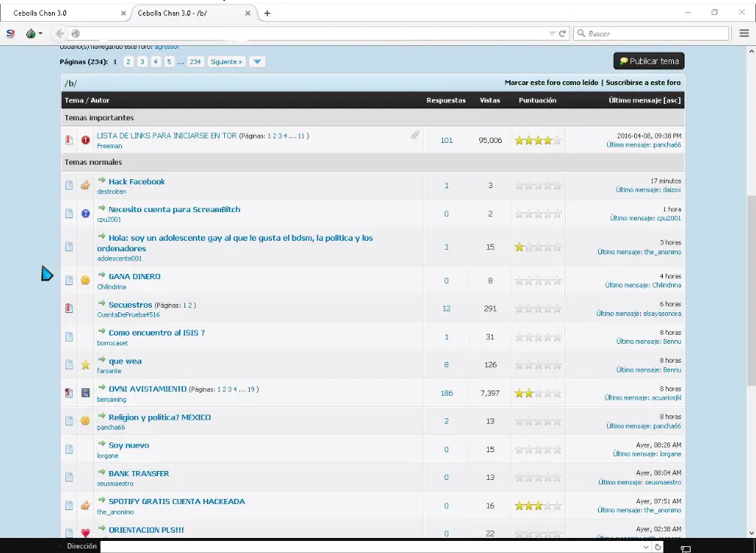Open the address bar history dropdown arrow

[x=552, y=33]
